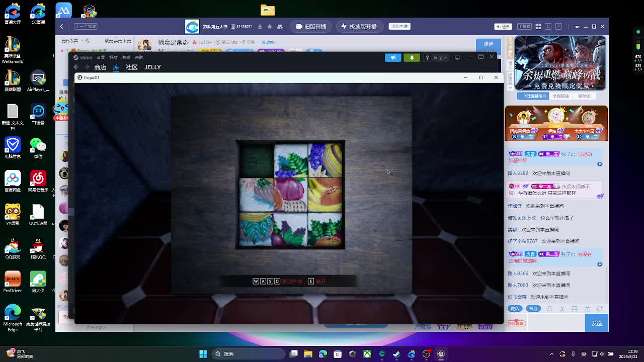Open YY语音 desktop icon
The height and width of the screenshot is (362, 644).
coord(13,215)
